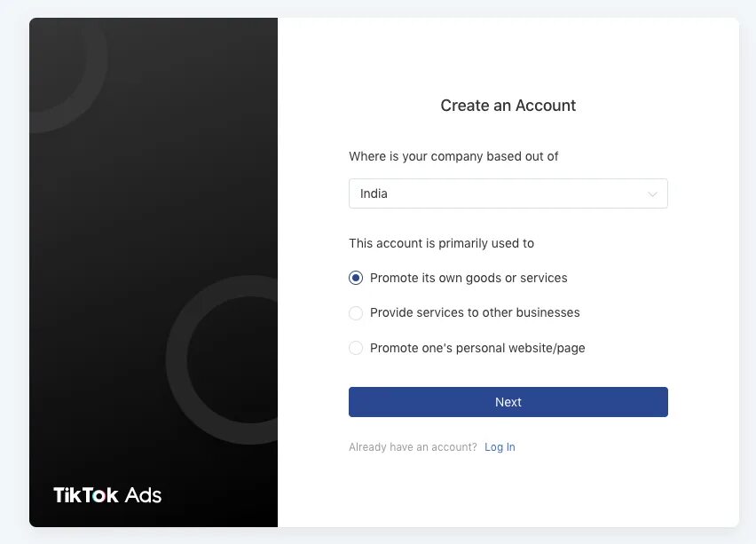Click 'Promote its own goods or services' label
Viewport: 756px width, 544px height.
coord(469,278)
